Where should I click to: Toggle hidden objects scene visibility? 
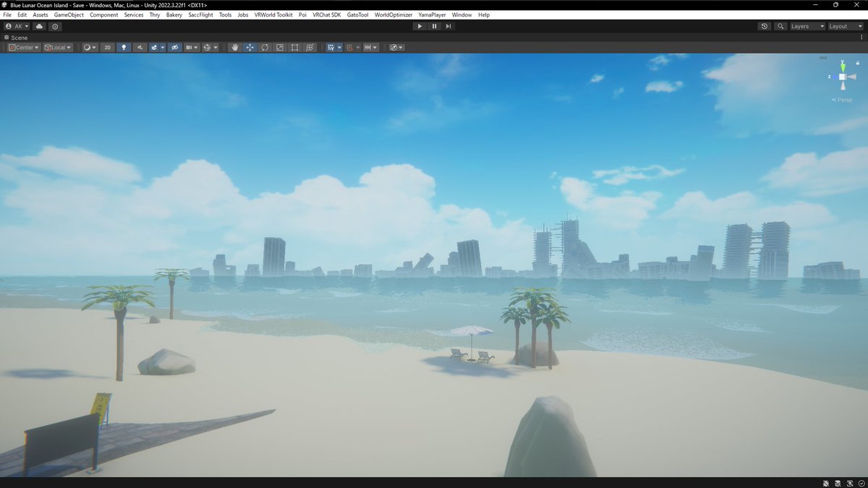175,48
